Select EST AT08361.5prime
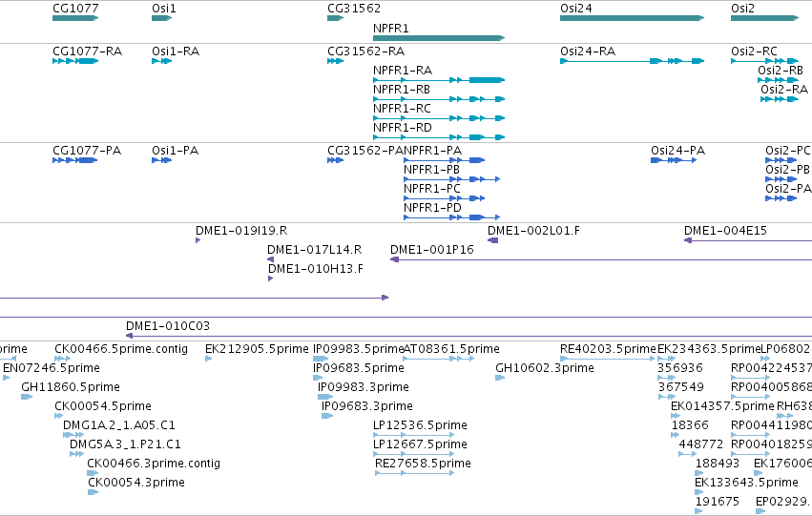 pos(439,359)
